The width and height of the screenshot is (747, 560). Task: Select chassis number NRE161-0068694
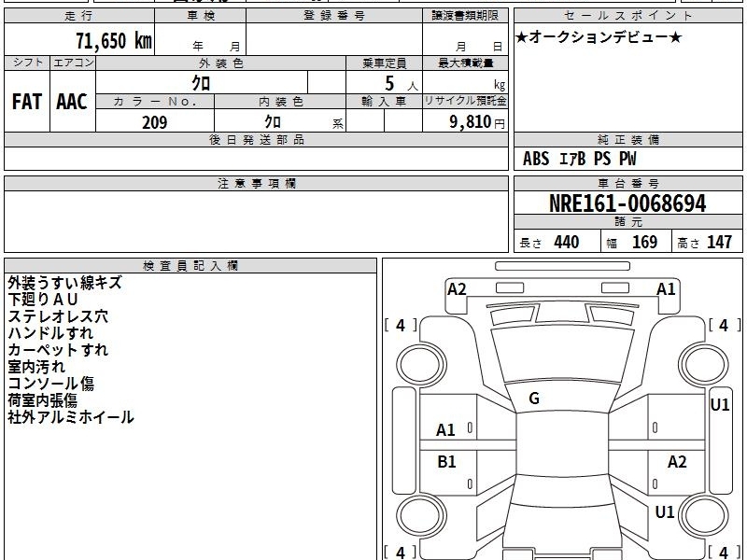point(627,203)
